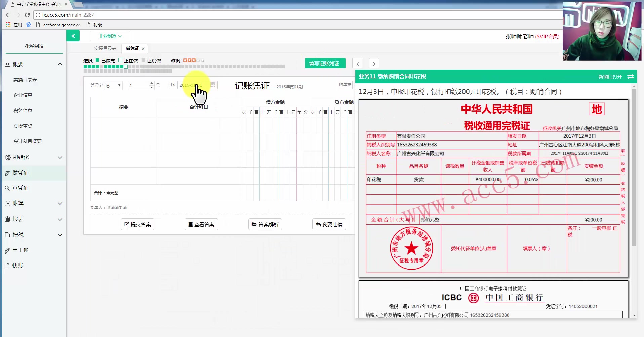Click the 查凭证 magnifier icon
The height and width of the screenshot is (337, 644).
[7, 188]
